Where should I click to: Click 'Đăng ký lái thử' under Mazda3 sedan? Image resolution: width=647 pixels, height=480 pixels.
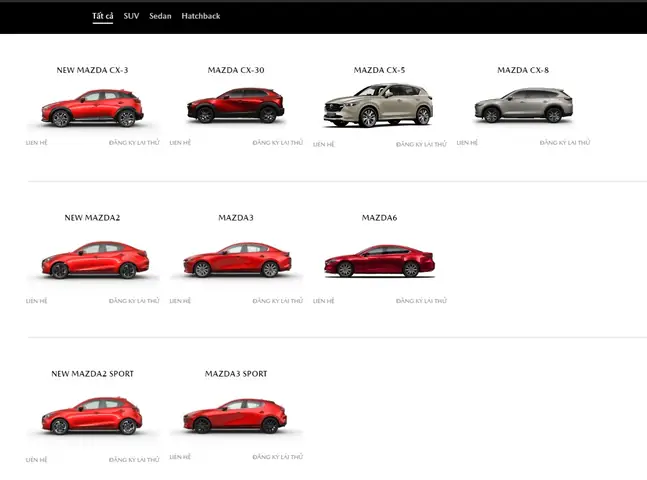tap(277, 300)
